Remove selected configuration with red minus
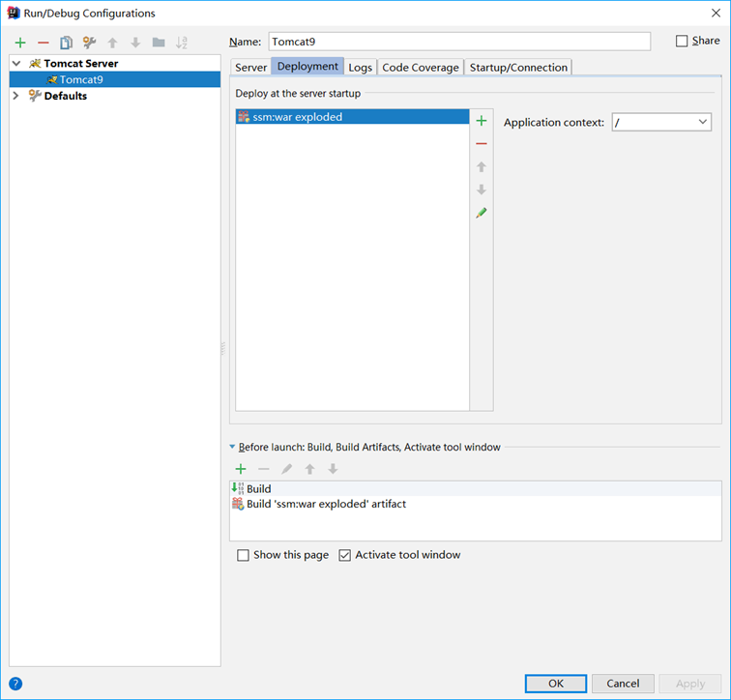731x700 pixels. [44, 43]
